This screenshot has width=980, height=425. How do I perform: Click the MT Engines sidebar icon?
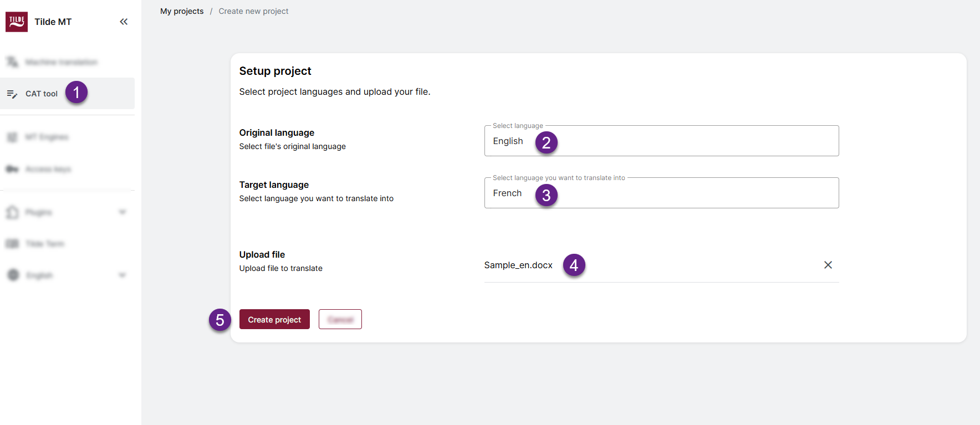coord(12,137)
